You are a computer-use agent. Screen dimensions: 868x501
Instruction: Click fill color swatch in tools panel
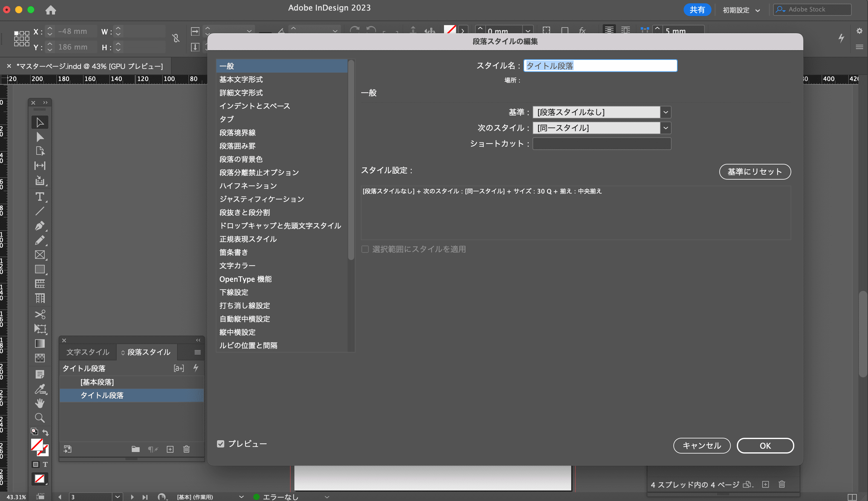tap(37, 444)
